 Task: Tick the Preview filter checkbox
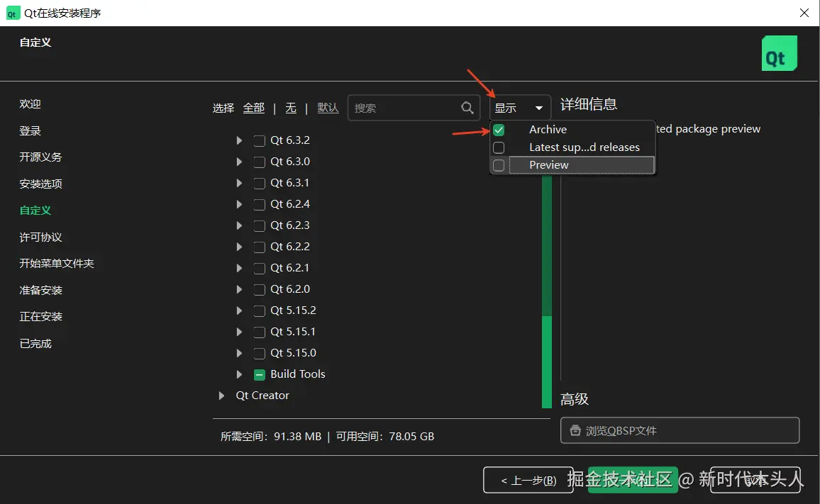[x=499, y=165]
